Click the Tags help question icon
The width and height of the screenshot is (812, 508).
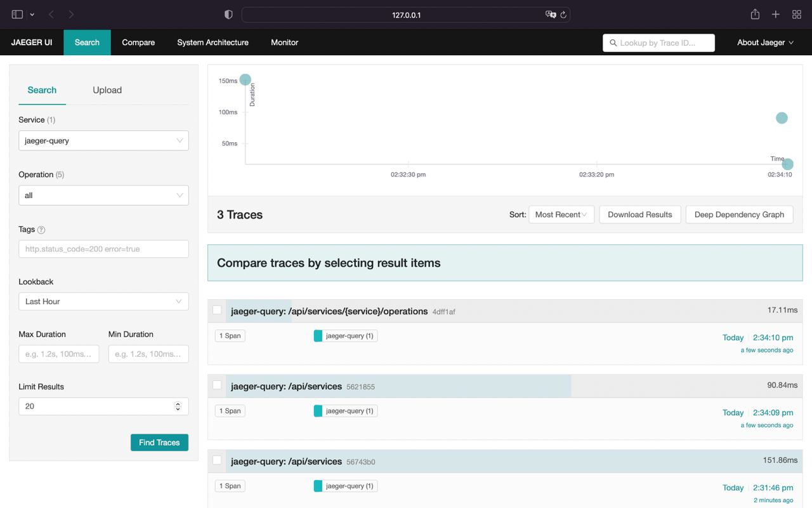click(41, 230)
